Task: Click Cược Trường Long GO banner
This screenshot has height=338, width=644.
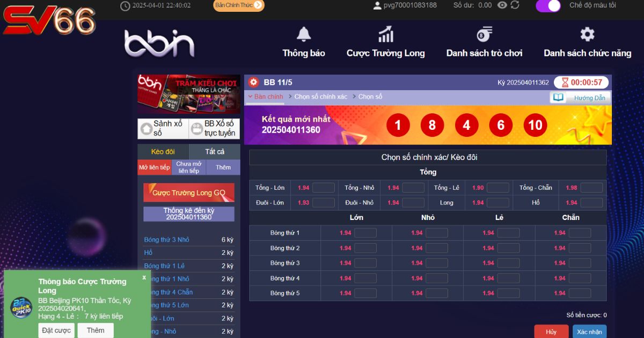Action: (188, 193)
